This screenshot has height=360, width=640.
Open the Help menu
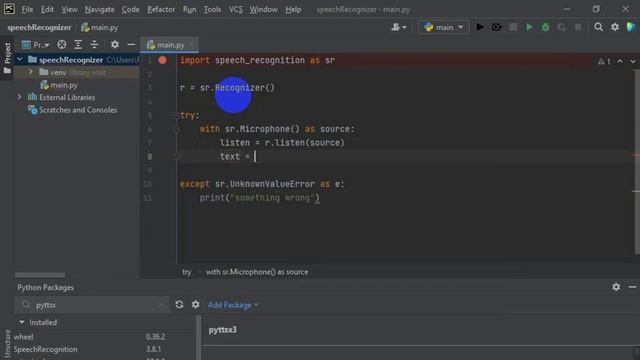click(x=293, y=9)
